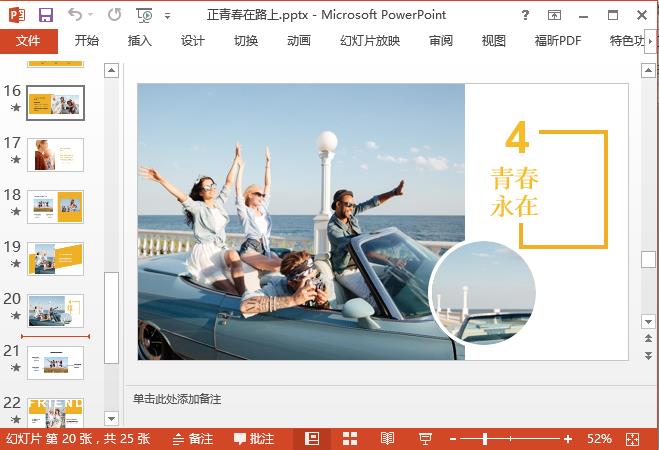Image resolution: width=659 pixels, height=450 pixels.
Task: Toggle the 批注 comments pane button
Action: click(254, 439)
